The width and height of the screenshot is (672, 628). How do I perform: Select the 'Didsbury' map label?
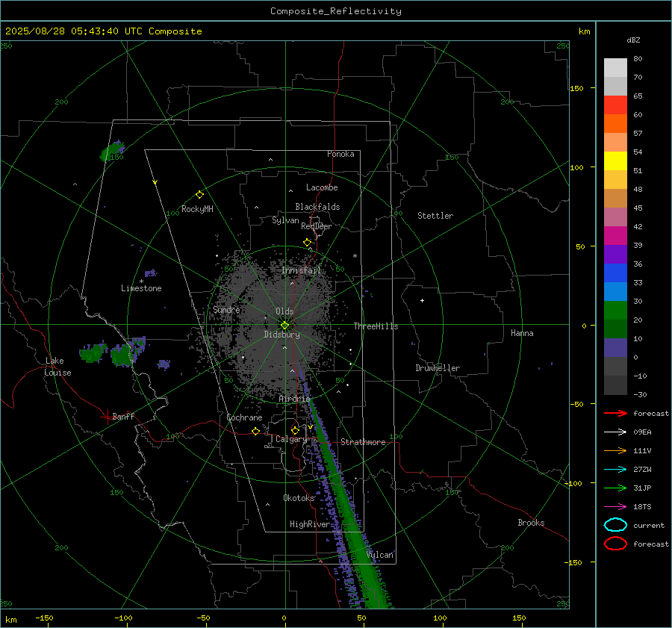coord(282,335)
